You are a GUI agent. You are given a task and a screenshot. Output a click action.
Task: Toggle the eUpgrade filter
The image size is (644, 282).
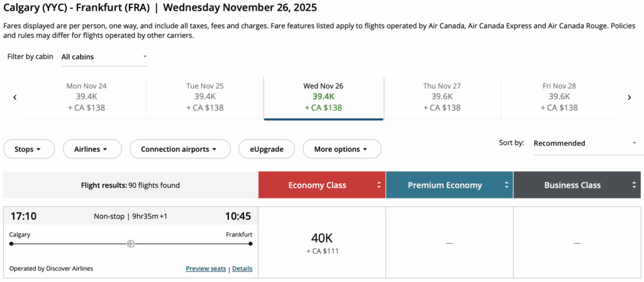point(266,149)
